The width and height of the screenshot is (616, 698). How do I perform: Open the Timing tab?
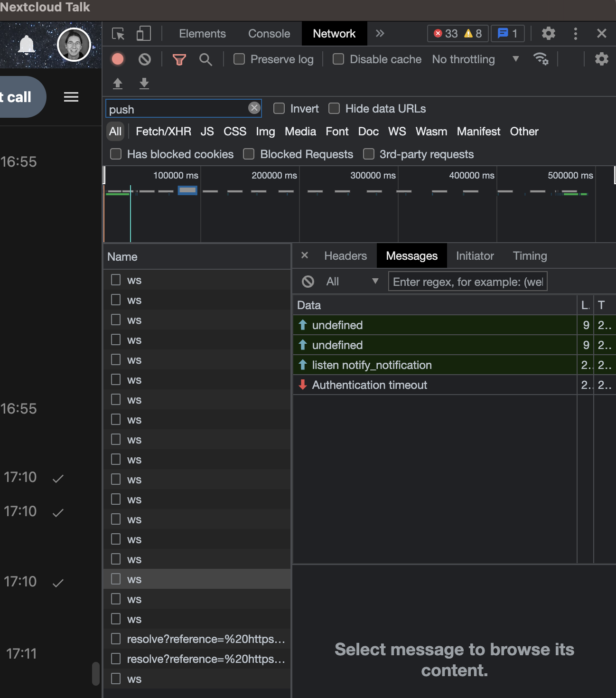pos(530,256)
